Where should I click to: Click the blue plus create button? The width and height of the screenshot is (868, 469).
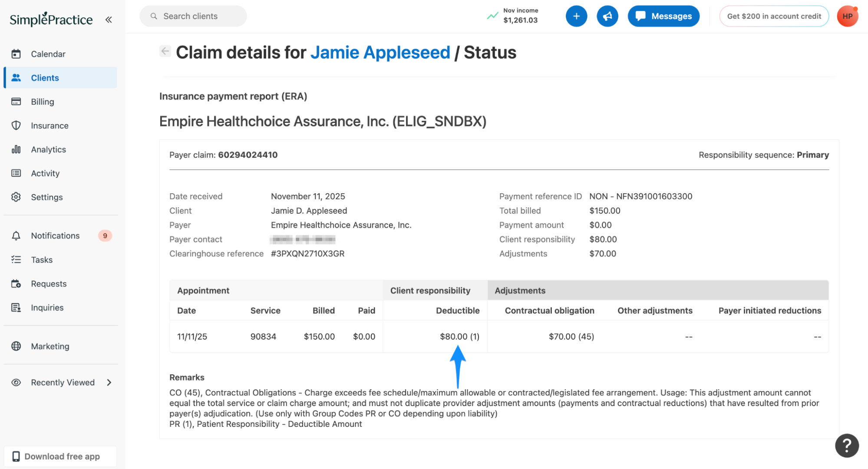point(576,16)
